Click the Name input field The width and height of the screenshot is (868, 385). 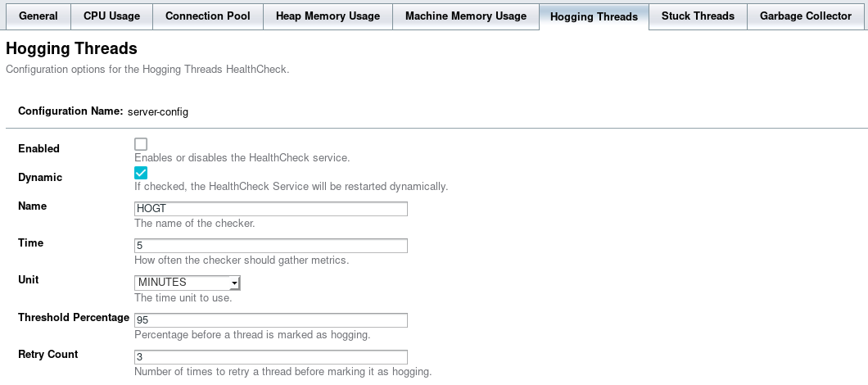click(270, 209)
